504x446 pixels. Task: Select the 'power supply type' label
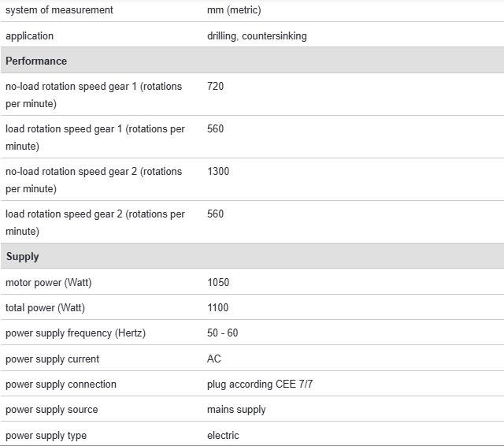pyautogui.click(x=46, y=435)
